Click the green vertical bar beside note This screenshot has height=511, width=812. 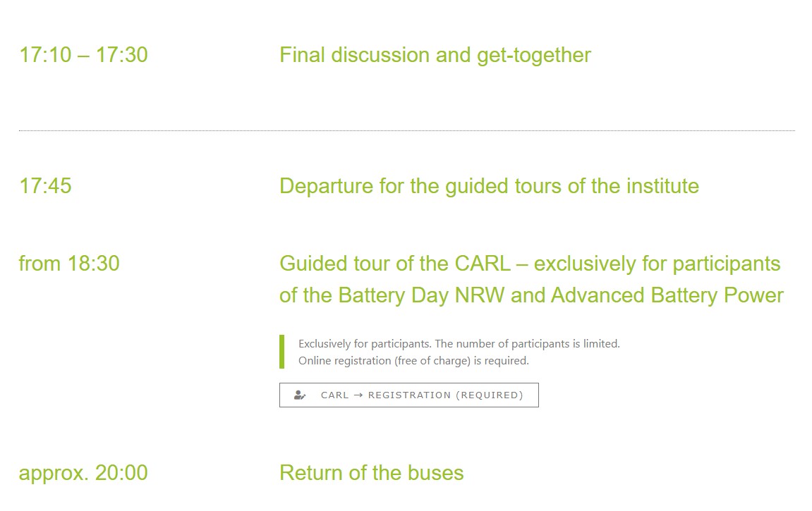coord(281,352)
